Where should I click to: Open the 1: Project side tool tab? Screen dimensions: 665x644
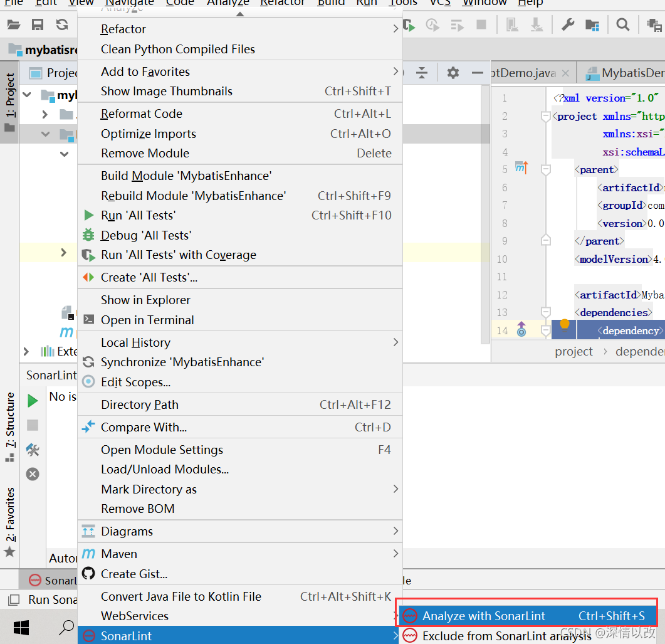coord(9,102)
